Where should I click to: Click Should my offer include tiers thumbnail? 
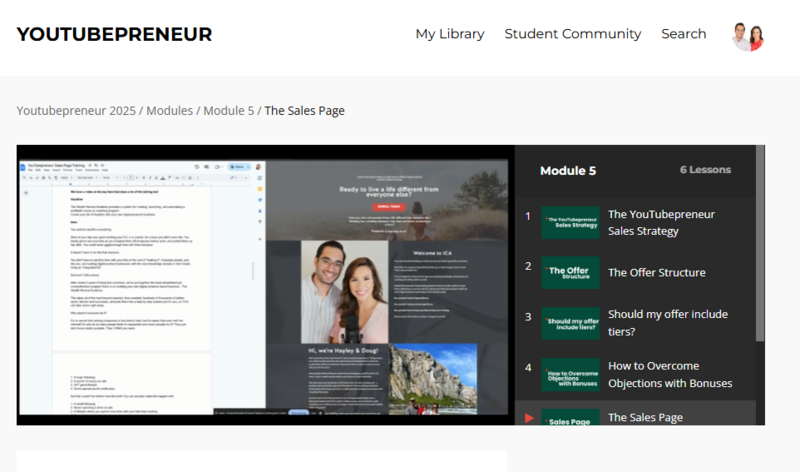(x=570, y=323)
